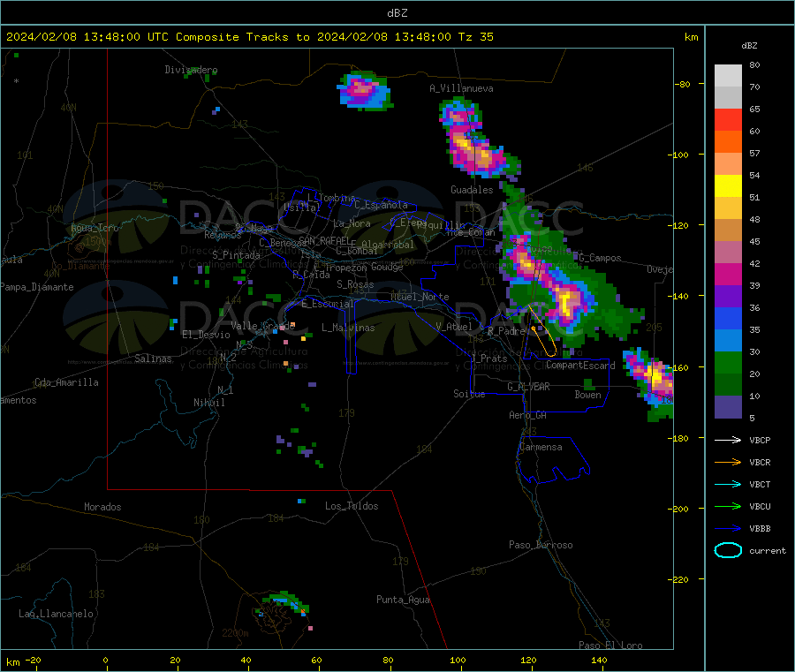Screen dimensions: 795x672
Task: Select the dark orange 57-60 dBZ swatch
Action: click(x=728, y=142)
